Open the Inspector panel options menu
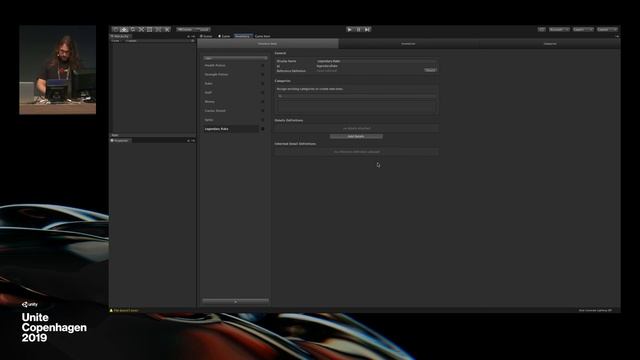This screenshot has width=640, height=360. [x=193, y=140]
